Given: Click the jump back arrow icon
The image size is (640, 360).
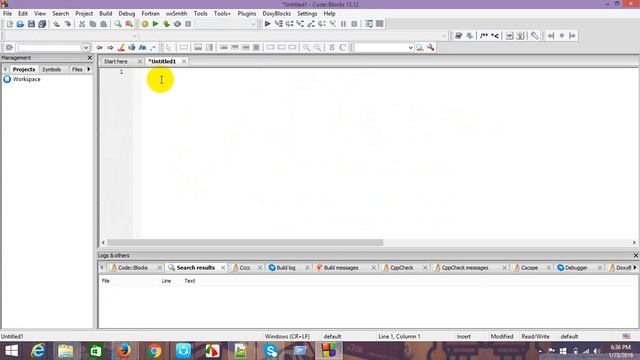Looking at the screenshot, I should point(99,48).
